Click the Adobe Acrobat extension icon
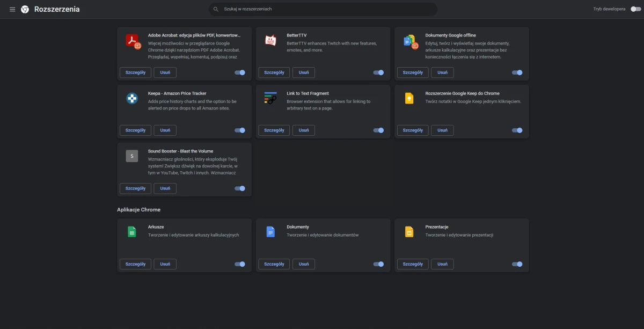Image resolution: width=644 pixels, height=329 pixels. [x=132, y=41]
